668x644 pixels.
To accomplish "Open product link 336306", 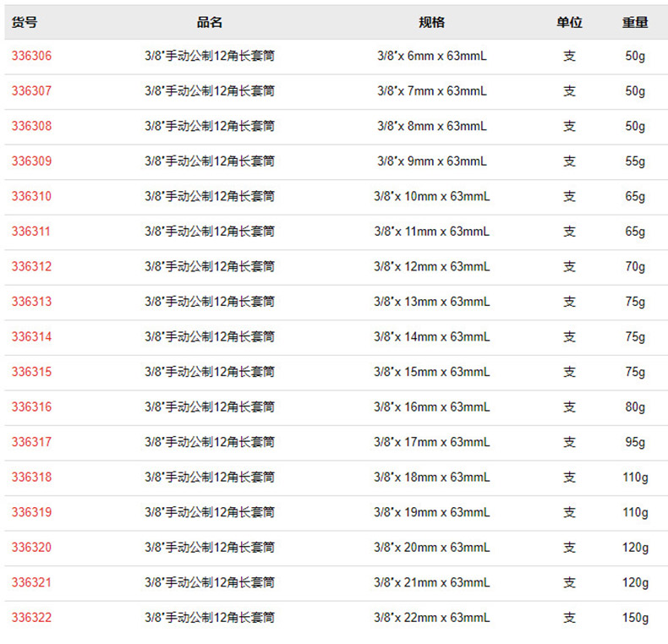I will point(31,57).
